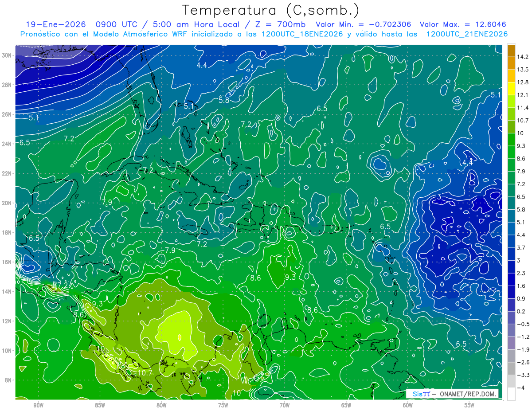532x411 pixels.
Task: Click the "5.8" contour label on the map
Action: (x=224, y=100)
